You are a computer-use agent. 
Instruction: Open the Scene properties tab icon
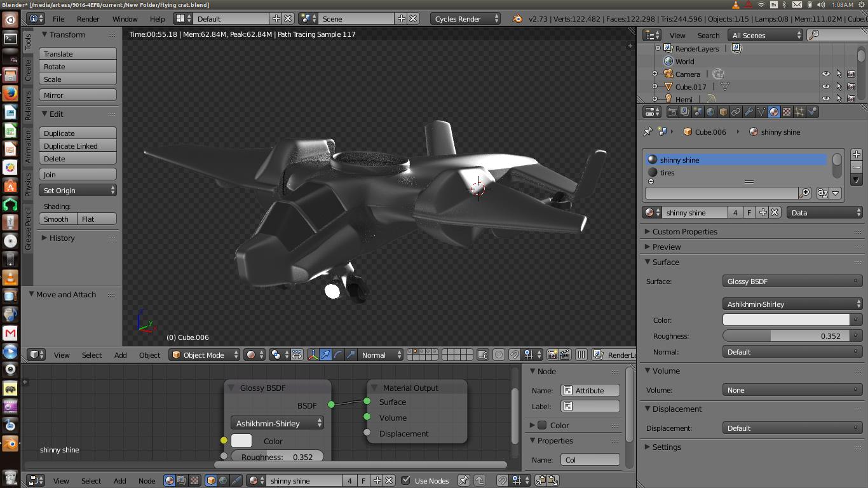pos(698,112)
